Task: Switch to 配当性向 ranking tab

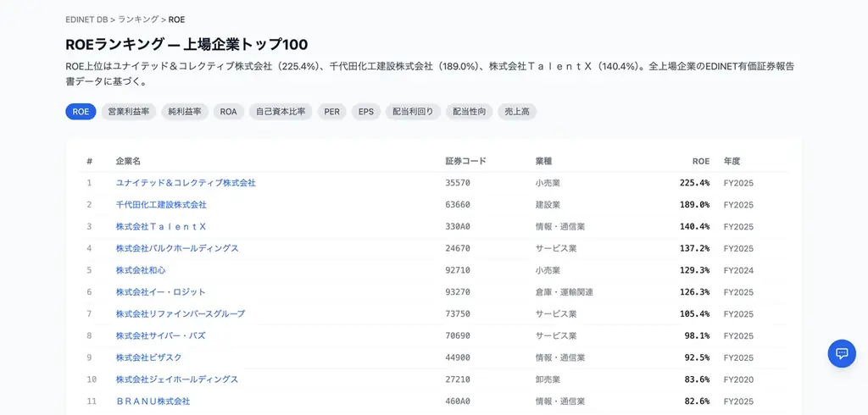Action: tap(470, 111)
